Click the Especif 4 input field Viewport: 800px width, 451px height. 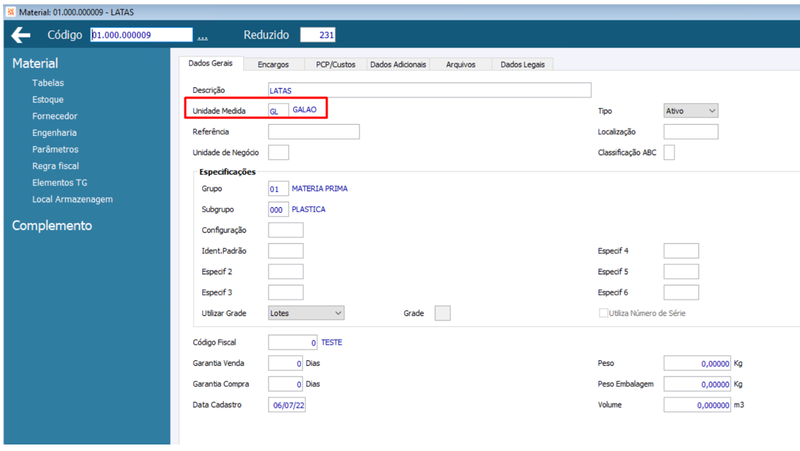[681, 251]
